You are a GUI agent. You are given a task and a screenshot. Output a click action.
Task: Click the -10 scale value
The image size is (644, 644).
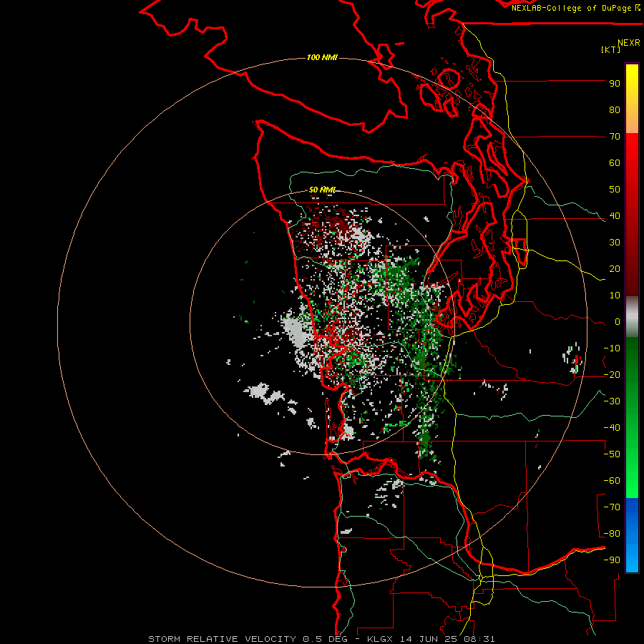click(x=612, y=348)
